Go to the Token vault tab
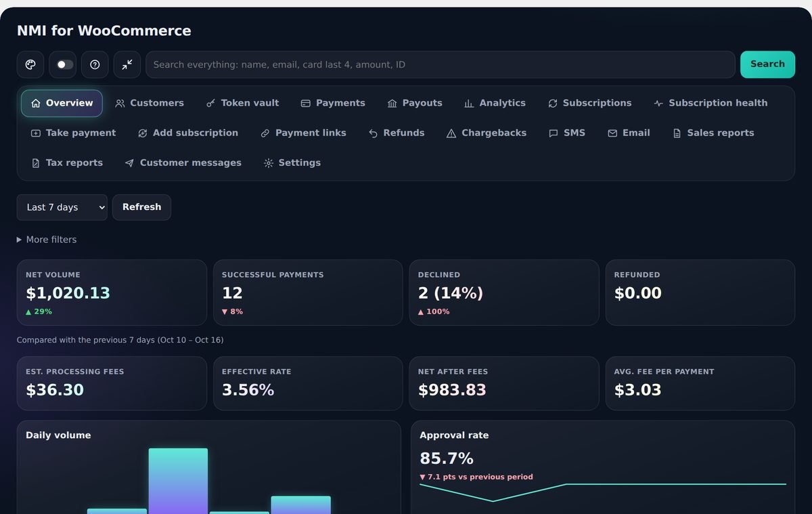 pyautogui.click(x=243, y=104)
